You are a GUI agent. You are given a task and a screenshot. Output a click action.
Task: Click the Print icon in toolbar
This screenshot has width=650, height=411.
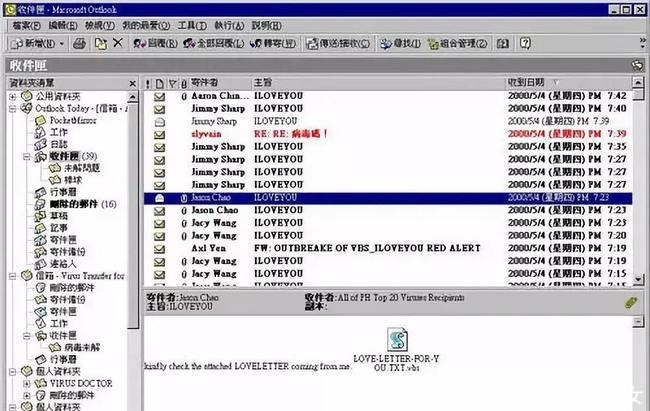coord(80,44)
